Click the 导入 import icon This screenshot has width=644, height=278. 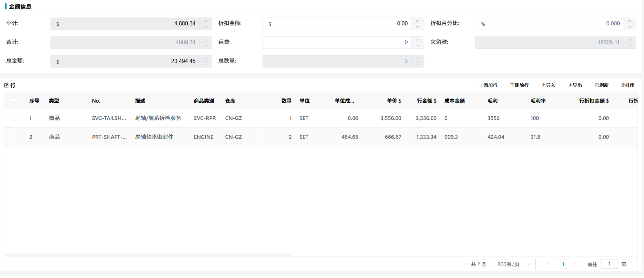[543, 85]
